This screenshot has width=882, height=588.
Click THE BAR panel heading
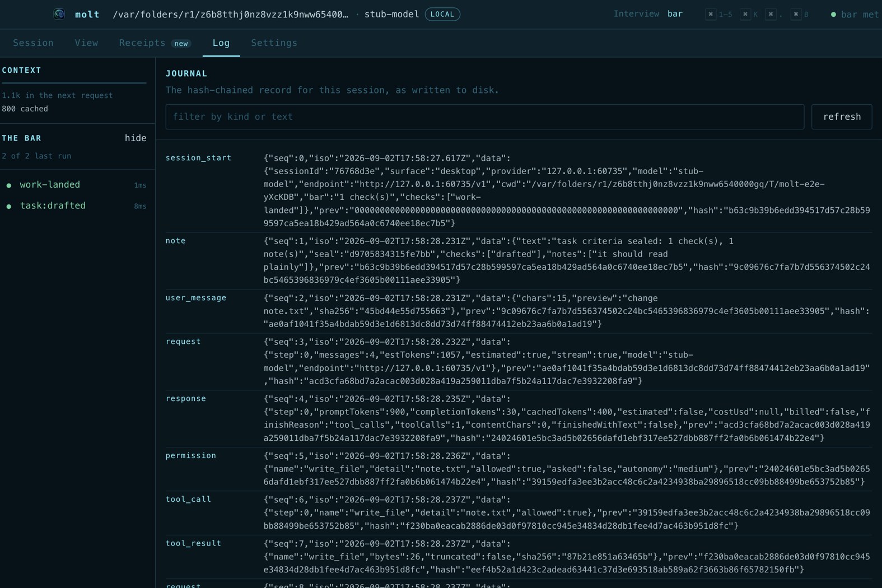point(21,138)
